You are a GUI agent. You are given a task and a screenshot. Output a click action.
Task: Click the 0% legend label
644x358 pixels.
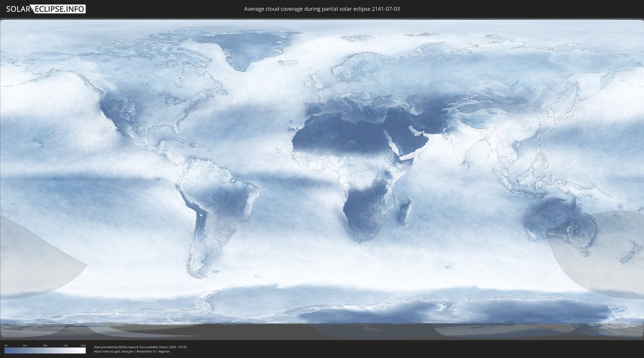click(6, 345)
